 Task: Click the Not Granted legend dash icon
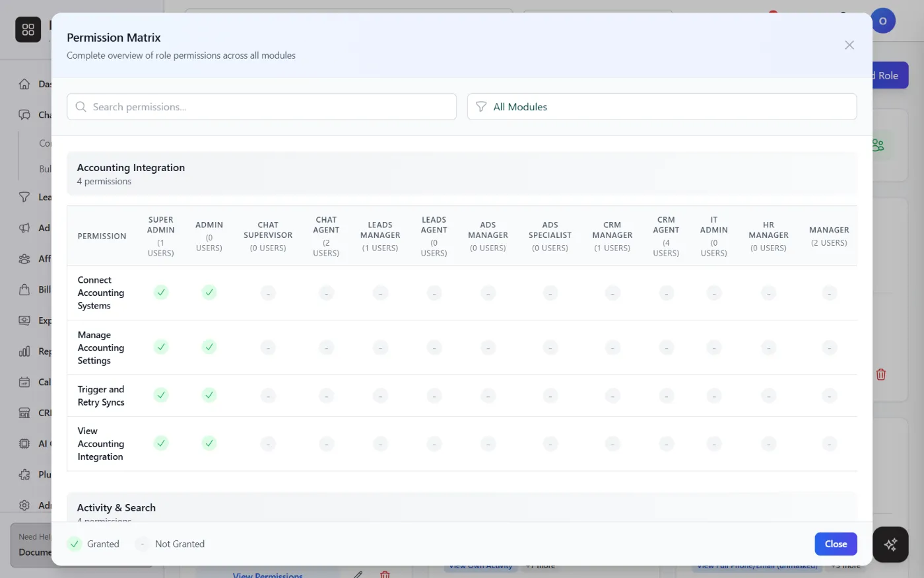(143, 544)
